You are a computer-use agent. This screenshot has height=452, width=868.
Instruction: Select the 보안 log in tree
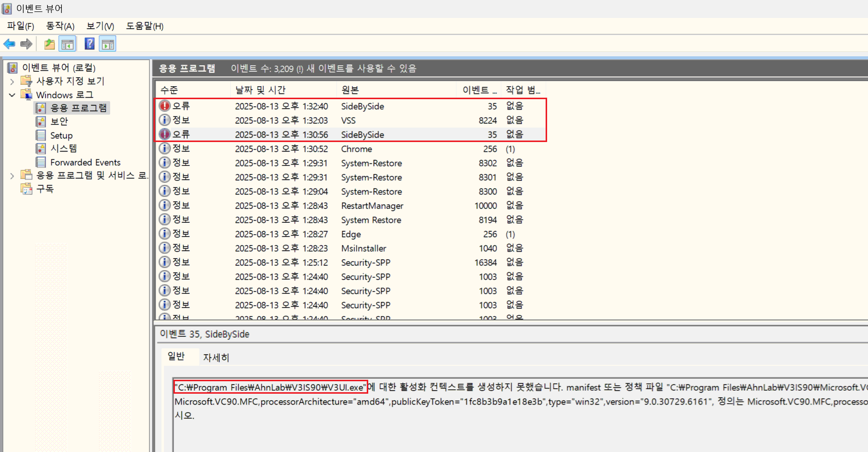[59, 122]
